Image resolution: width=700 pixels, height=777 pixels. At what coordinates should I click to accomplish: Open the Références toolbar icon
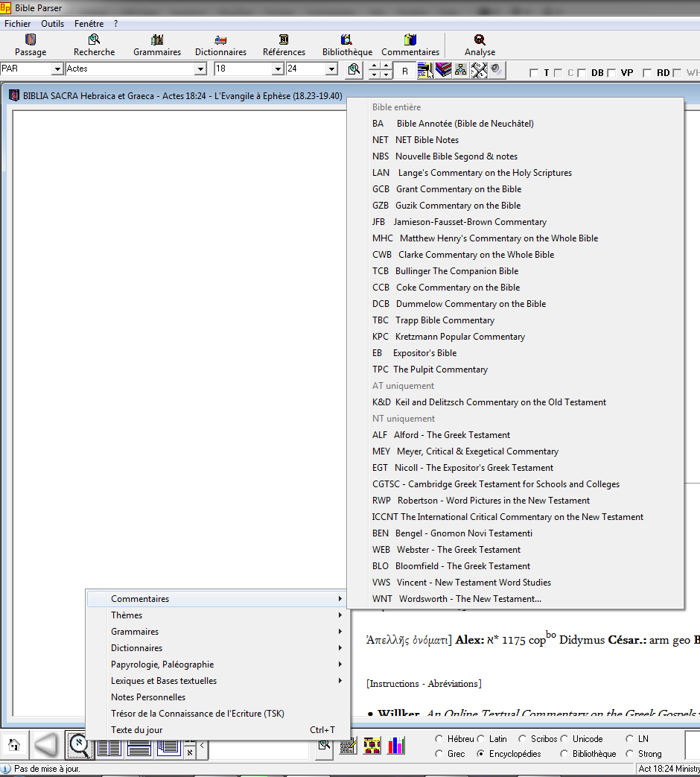point(284,45)
